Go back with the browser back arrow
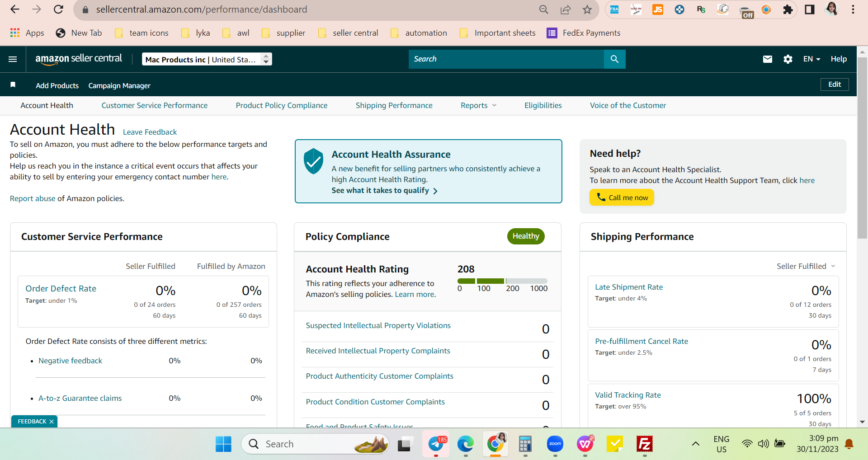 pos(15,9)
